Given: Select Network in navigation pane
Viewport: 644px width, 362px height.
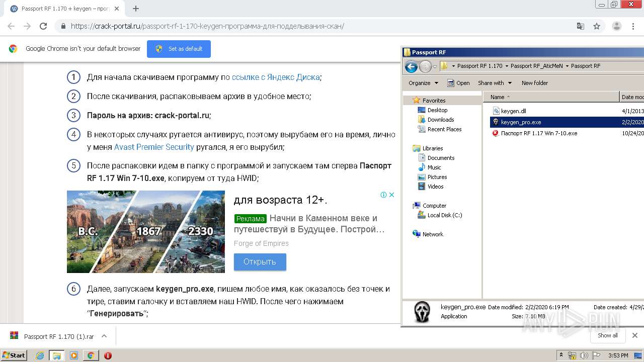Looking at the screenshot, I should click(x=433, y=234).
